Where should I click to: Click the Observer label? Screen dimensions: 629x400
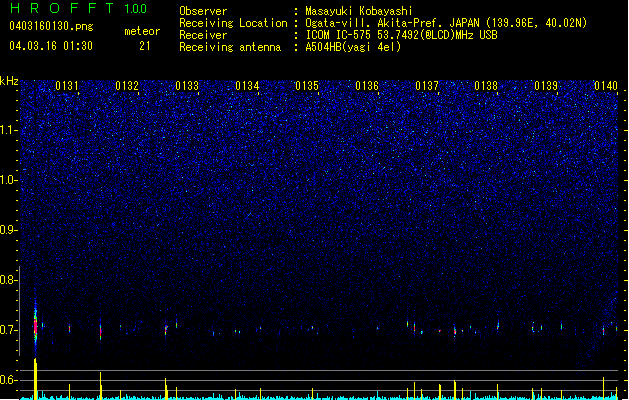tap(203, 11)
